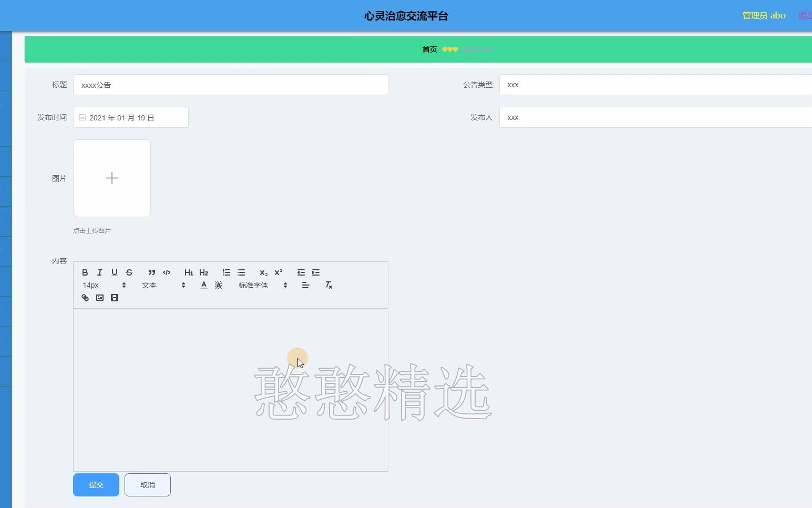Insert a blockquote in the editor
The image size is (812, 508).
[x=152, y=272]
